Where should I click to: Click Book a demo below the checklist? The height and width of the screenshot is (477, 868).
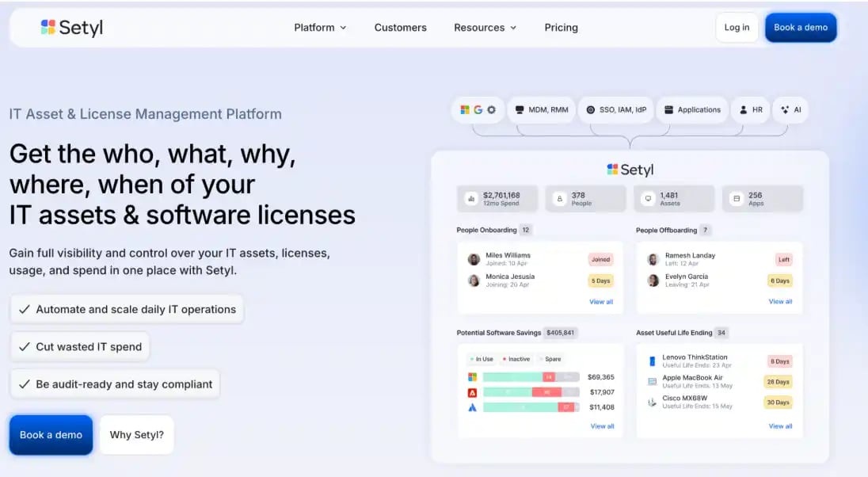pyautogui.click(x=51, y=435)
